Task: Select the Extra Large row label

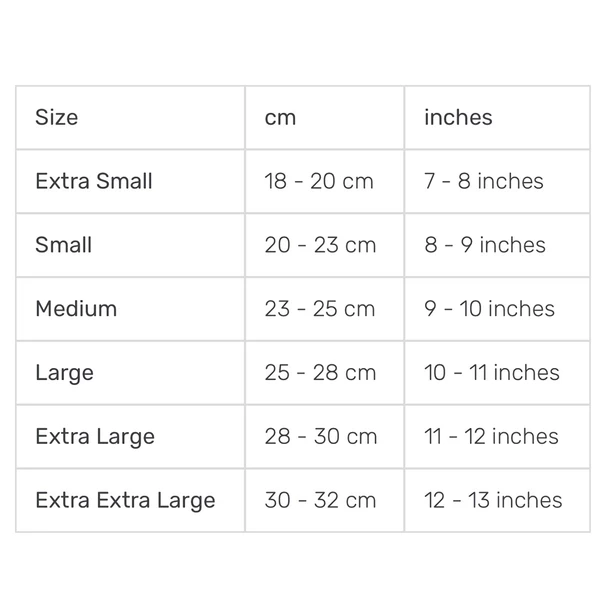Action: coord(95,437)
